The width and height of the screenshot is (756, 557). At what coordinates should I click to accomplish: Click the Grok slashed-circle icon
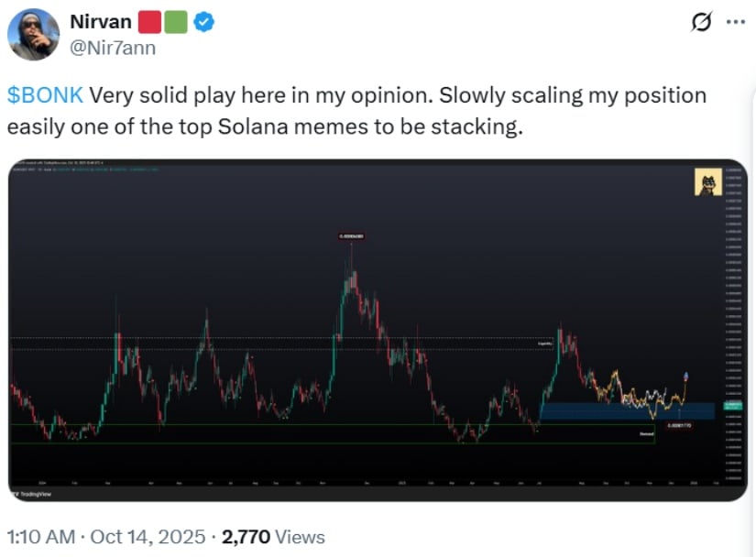point(704,21)
